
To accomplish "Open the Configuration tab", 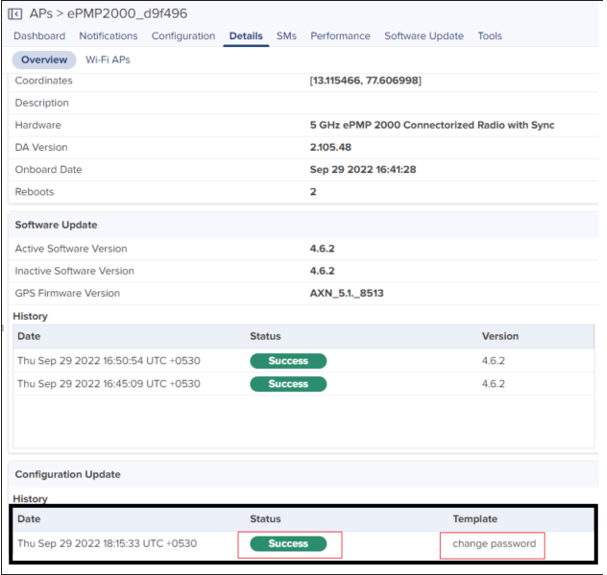I will tap(183, 36).
